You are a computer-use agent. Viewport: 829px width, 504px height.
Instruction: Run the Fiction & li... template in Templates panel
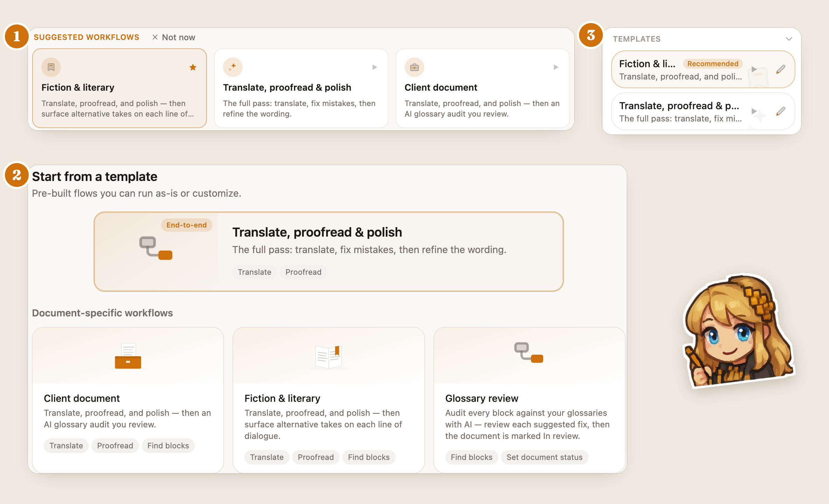point(754,69)
